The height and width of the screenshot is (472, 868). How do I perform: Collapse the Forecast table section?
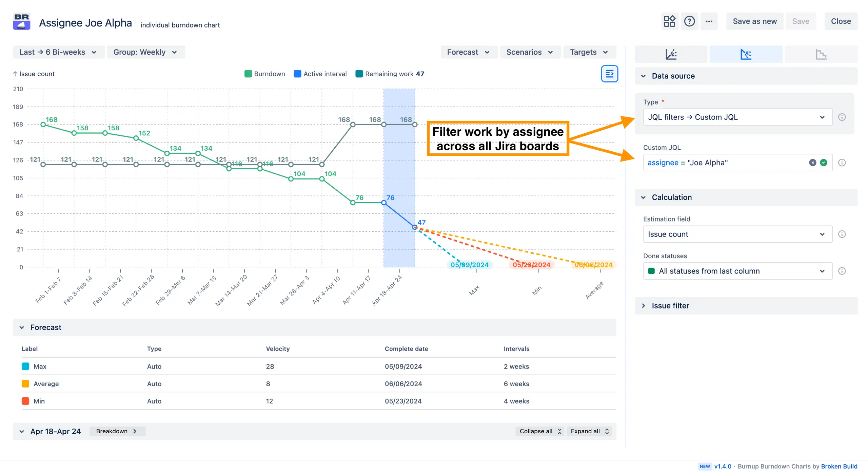314,327
